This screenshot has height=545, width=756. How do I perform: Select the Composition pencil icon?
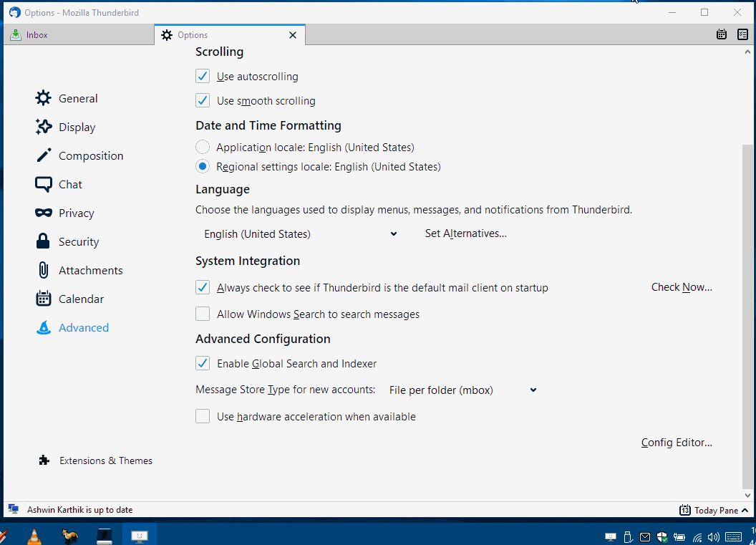pos(44,155)
